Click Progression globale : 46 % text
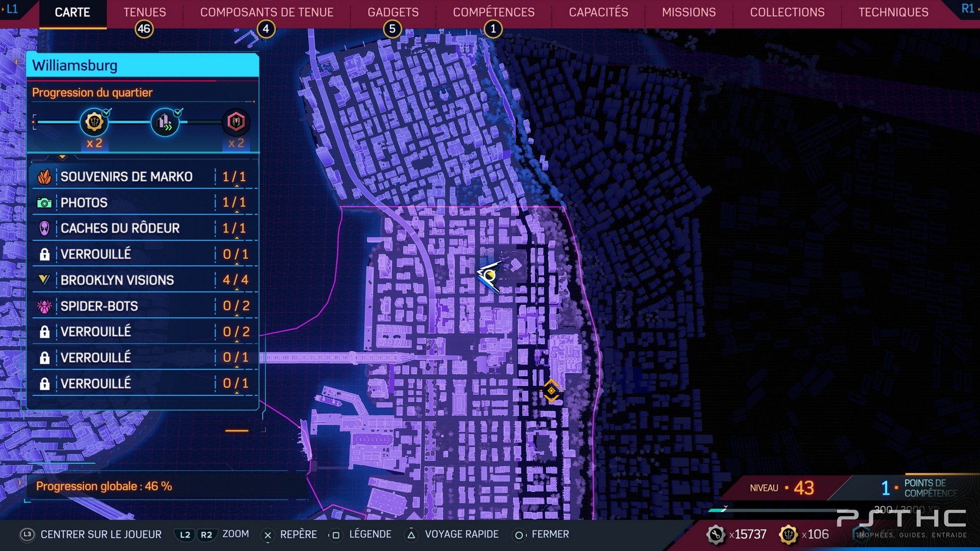The width and height of the screenshot is (980, 551). (104, 486)
